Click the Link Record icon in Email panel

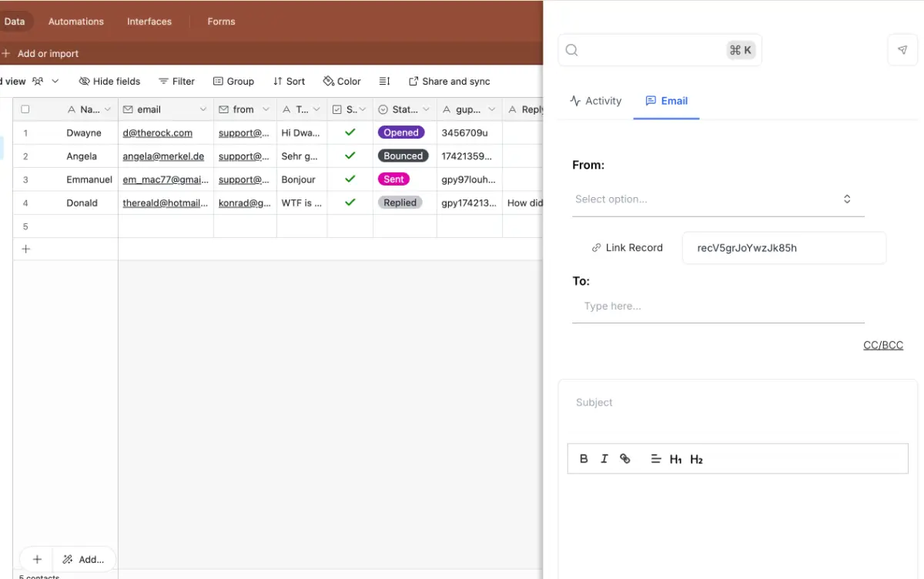597,247
